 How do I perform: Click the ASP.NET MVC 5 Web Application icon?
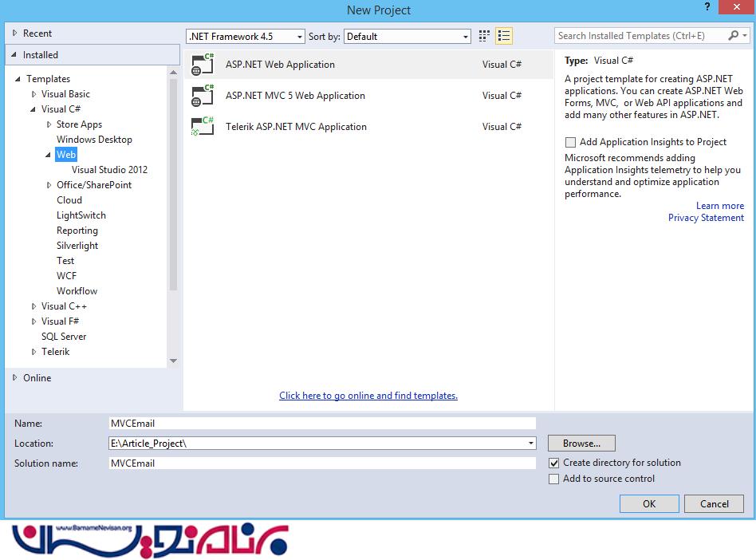click(203, 96)
